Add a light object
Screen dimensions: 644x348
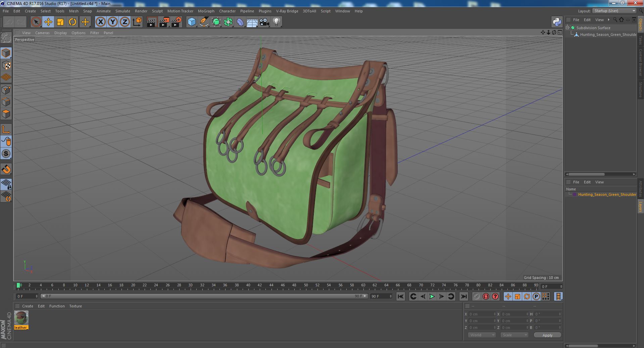[276, 22]
